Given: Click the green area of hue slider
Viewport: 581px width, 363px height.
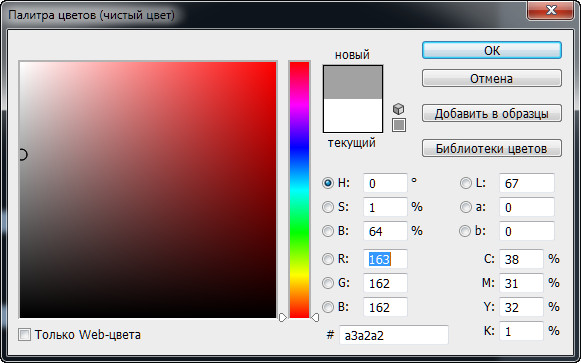Looking at the screenshot, I should [x=299, y=232].
